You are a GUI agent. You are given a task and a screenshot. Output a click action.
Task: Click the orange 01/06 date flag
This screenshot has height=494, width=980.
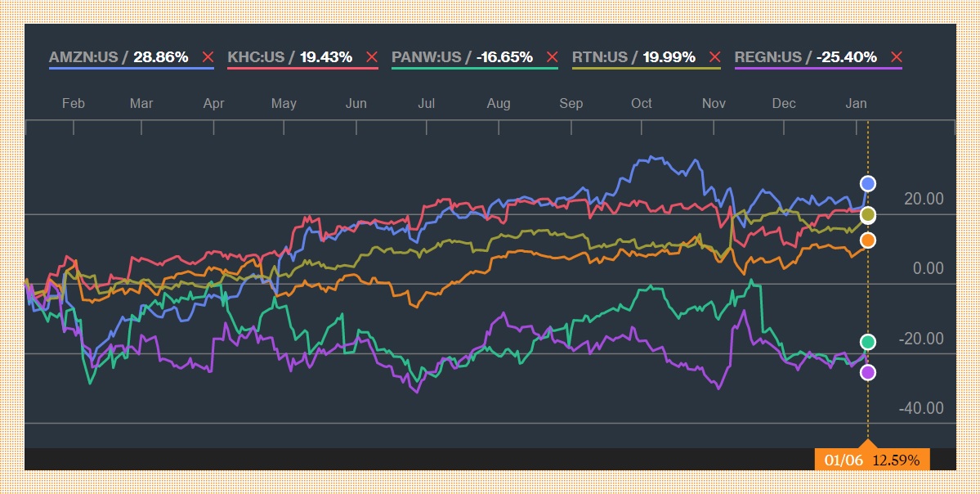[871, 460]
